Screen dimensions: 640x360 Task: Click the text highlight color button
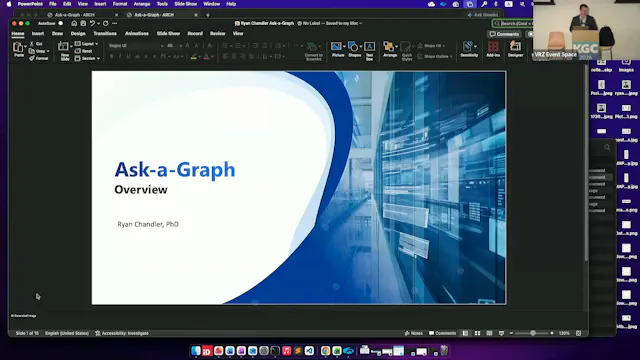(x=194, y=57)
